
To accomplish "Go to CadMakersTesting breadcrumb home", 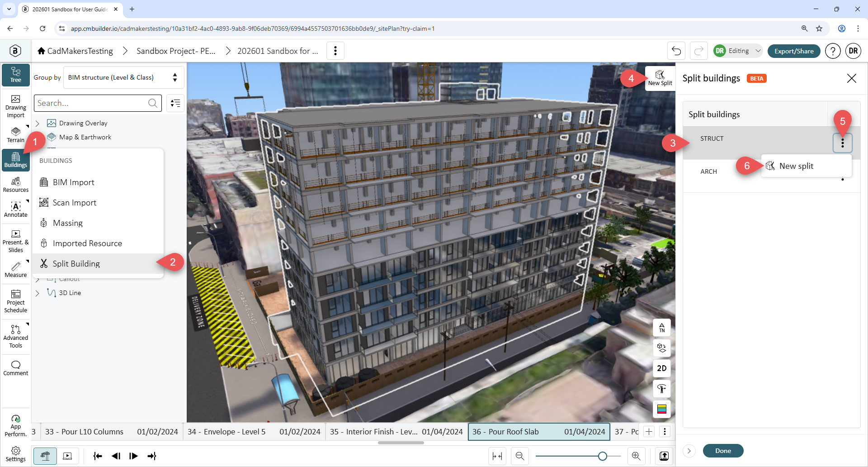I will pos(75,51).
